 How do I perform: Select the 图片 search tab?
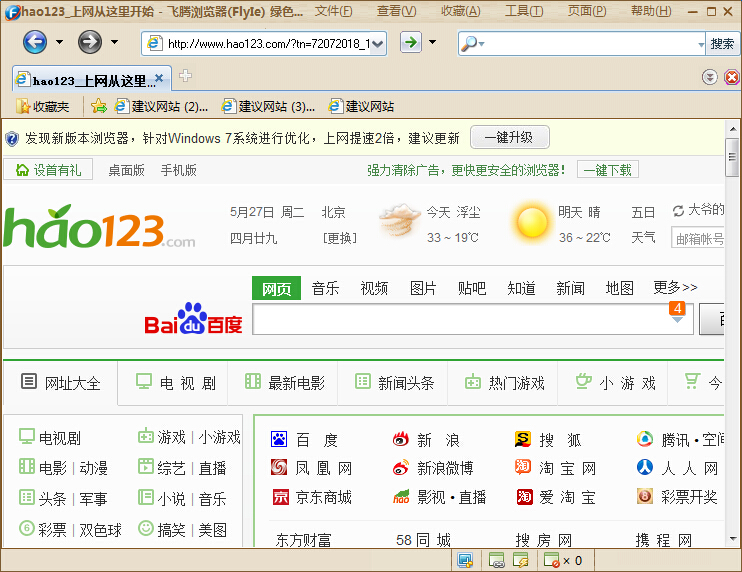423,288
